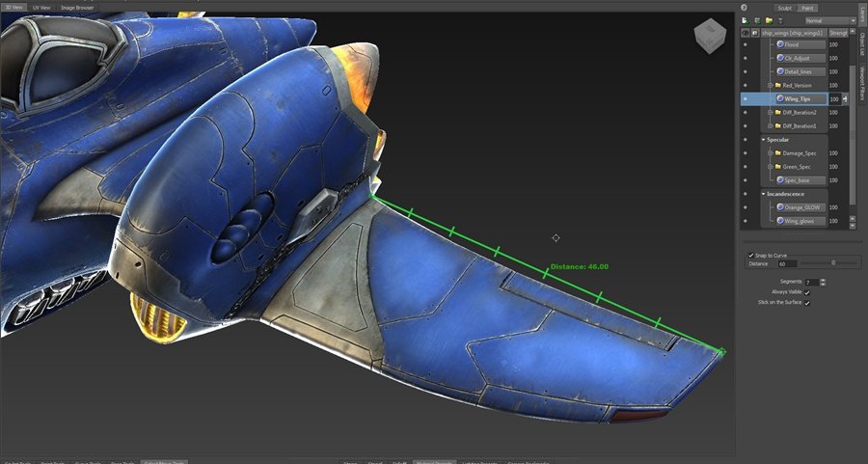Viewport: 868px width, 464px height.
Task: Click the eye icon in the layers header
Action: 746,33
